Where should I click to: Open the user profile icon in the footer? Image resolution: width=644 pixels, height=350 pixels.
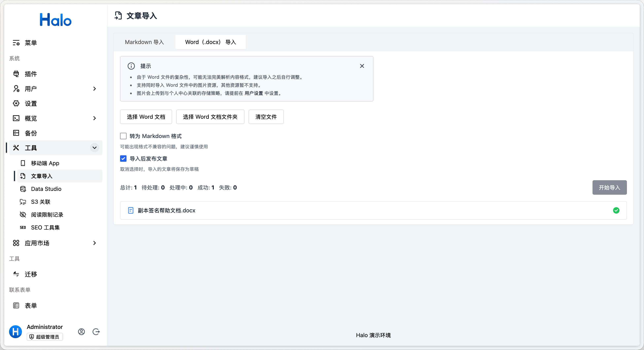[81, 332]
